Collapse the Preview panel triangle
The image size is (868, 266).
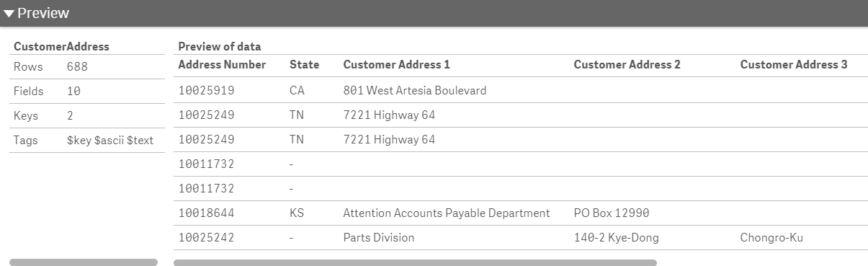pyautogui.click(x=9, y=13)
